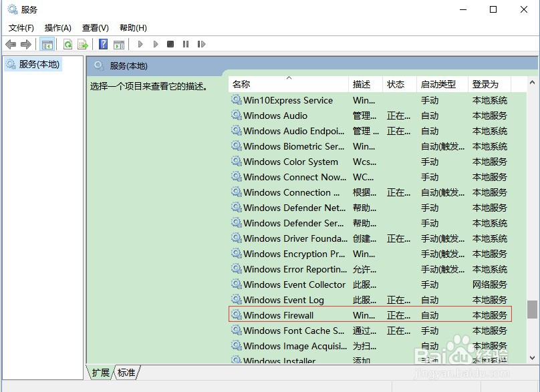Click the second Start service play icon
540x392 pixels.
click(156, 44)
